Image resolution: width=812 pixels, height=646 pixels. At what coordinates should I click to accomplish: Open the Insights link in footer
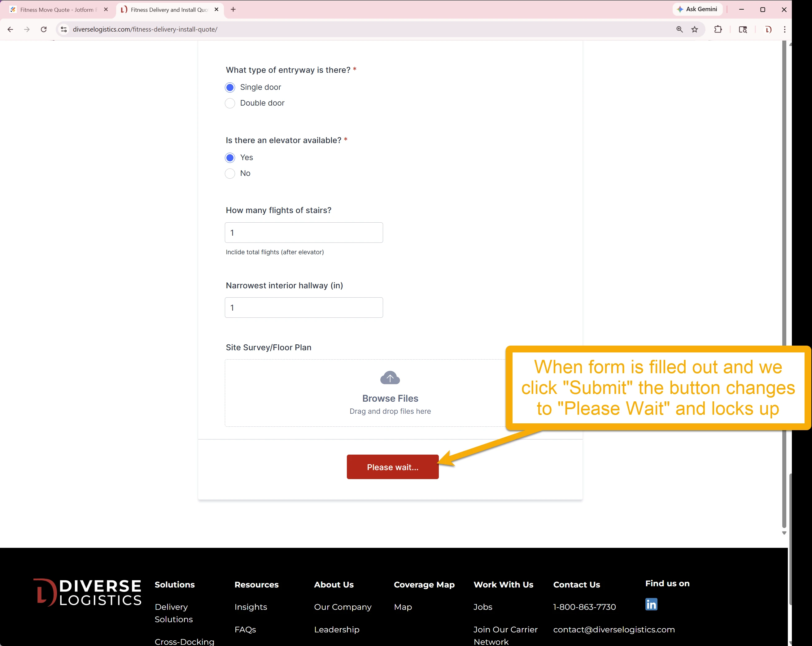[251, 606]
